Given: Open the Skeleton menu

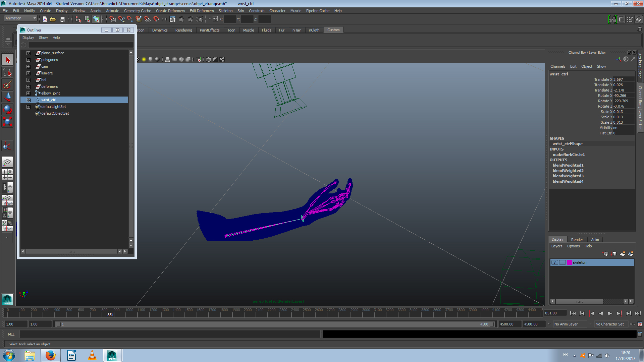Looking at the screenshot, I should click(225, 10).
